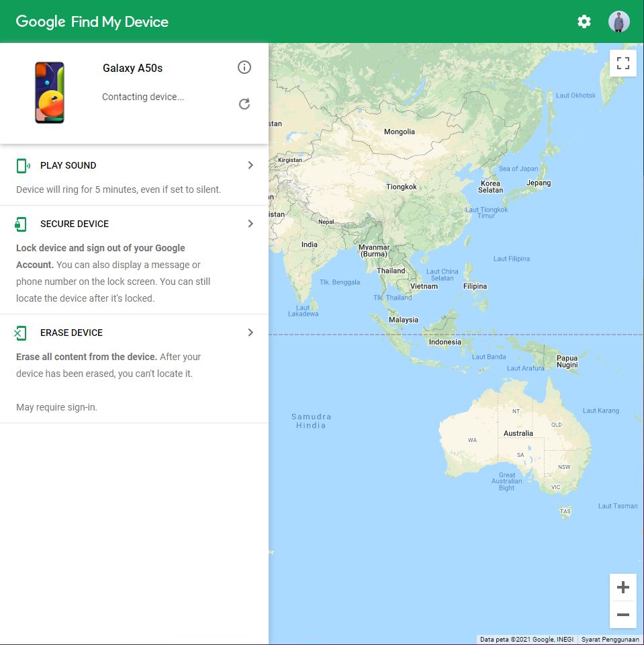Click TAS label near Tasmania

click(x=565, y=511)
